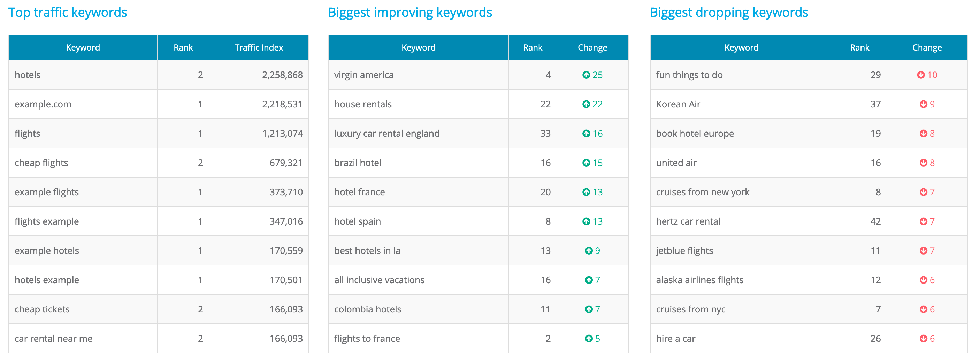Select the cheap flights keyword

pos(41,163)
